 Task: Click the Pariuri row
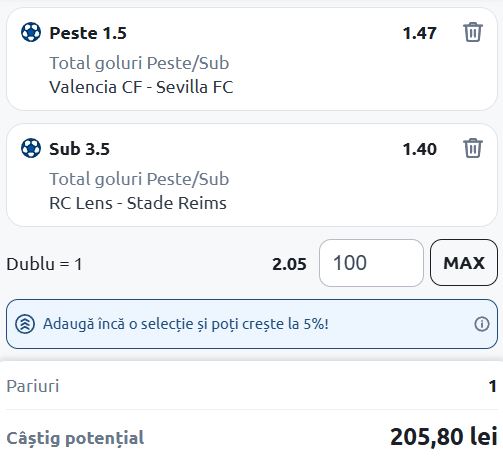tap(252, 386)
